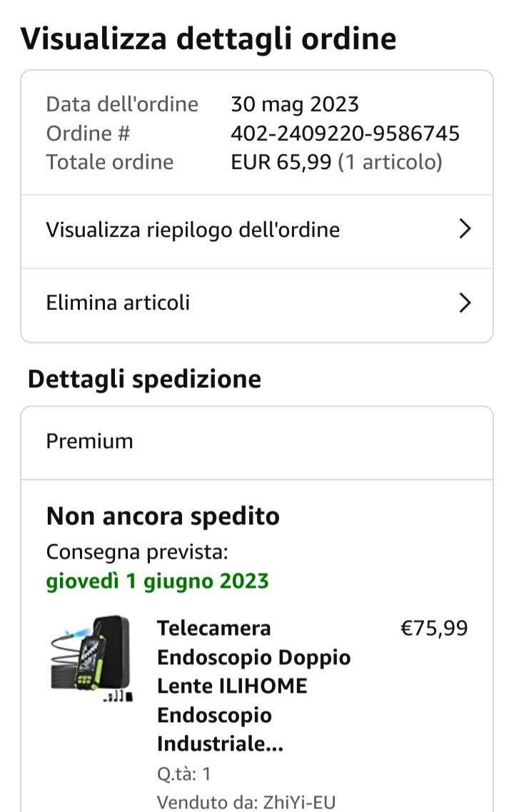The image size is (514, 812).
Task: Click the Q.tà: 1 quantity text
Action: [x=183, y=773]
